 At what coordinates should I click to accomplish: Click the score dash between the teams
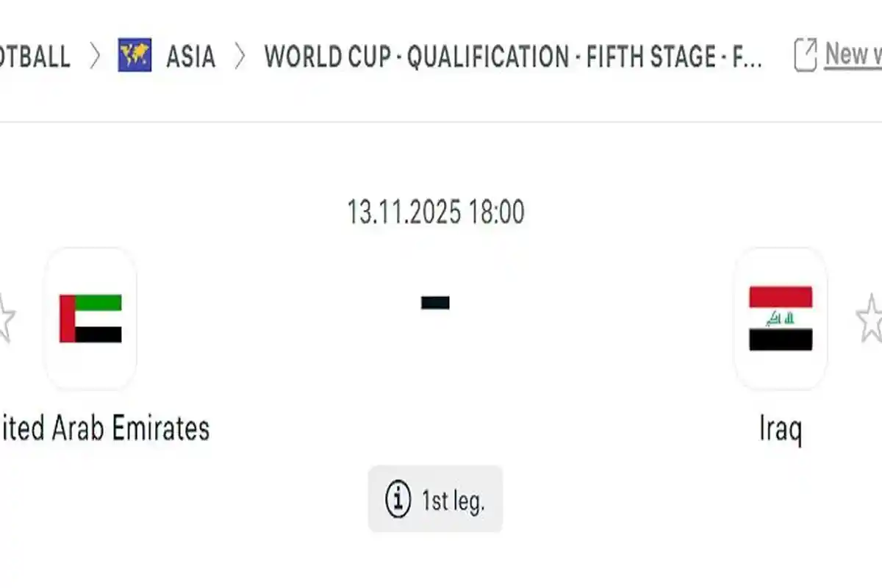click(435, 302)
